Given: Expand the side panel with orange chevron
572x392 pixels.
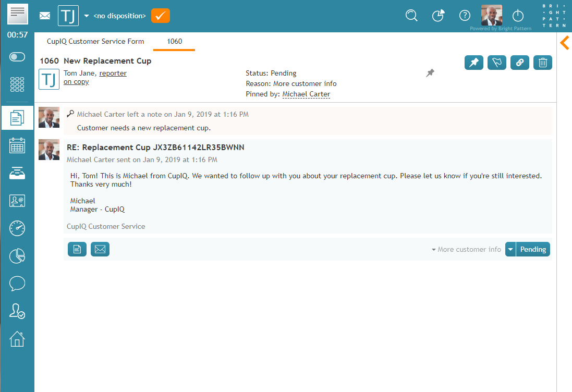Looking at the screenshot, I should 565,43.
